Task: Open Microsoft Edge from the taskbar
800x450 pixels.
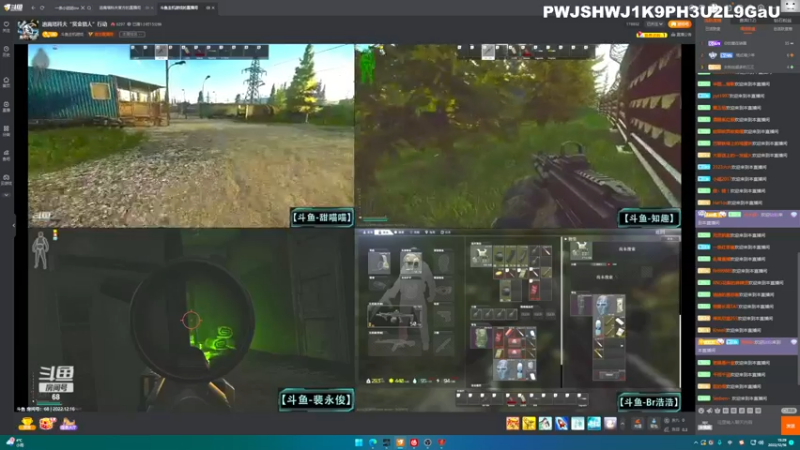Action: (x=373, y=442)
